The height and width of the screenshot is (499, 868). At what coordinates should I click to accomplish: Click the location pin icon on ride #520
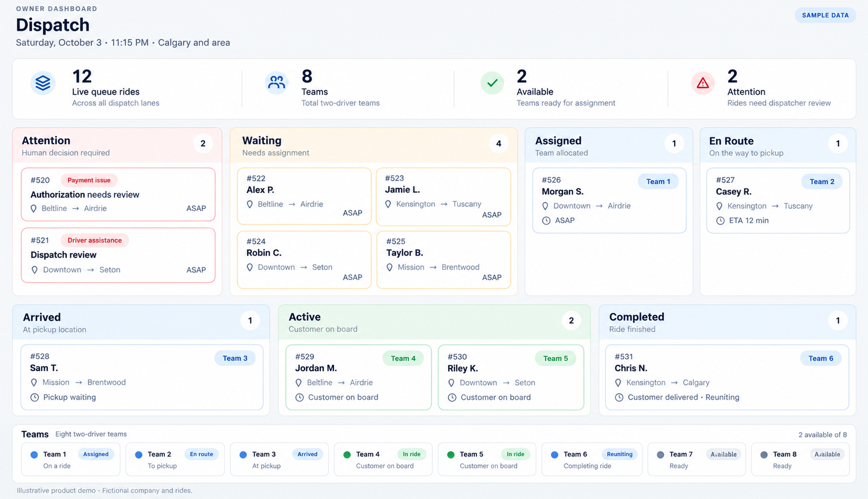point(34,208)
